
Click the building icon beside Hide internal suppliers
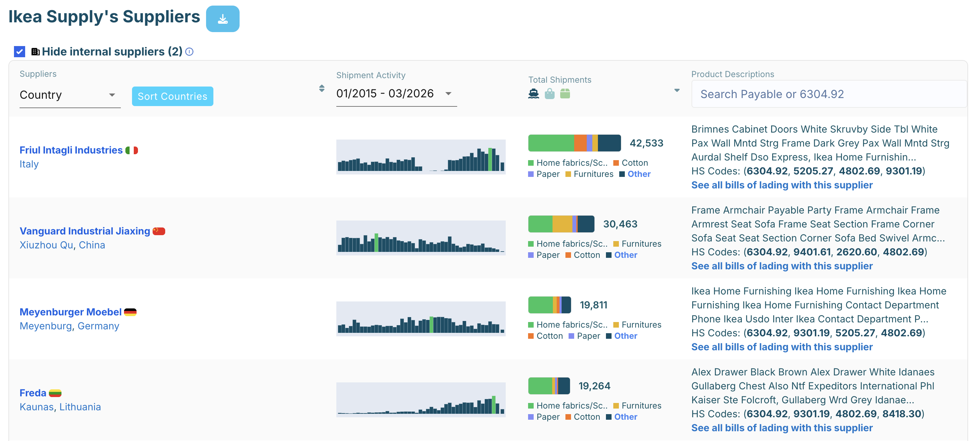(x=35, y=52)
